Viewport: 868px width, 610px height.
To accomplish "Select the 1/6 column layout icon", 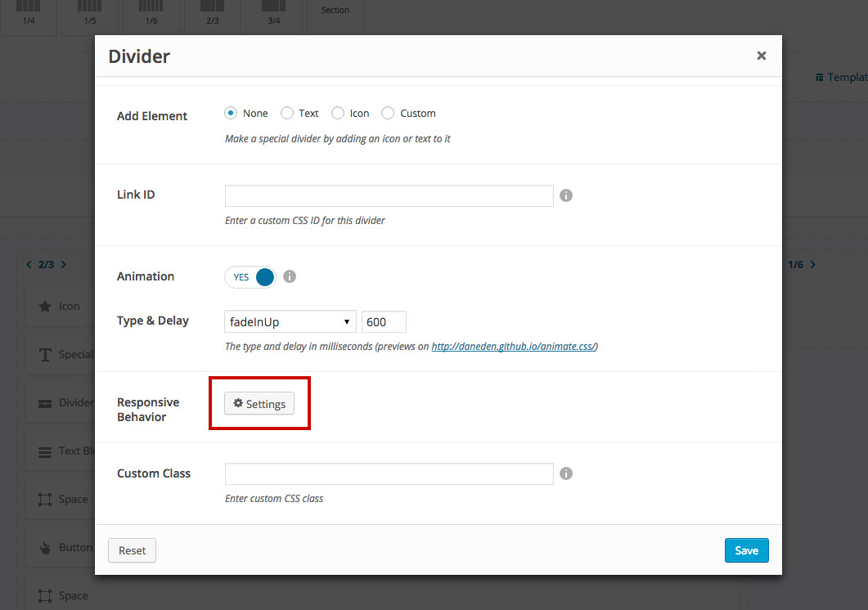I will coord(151,6).
